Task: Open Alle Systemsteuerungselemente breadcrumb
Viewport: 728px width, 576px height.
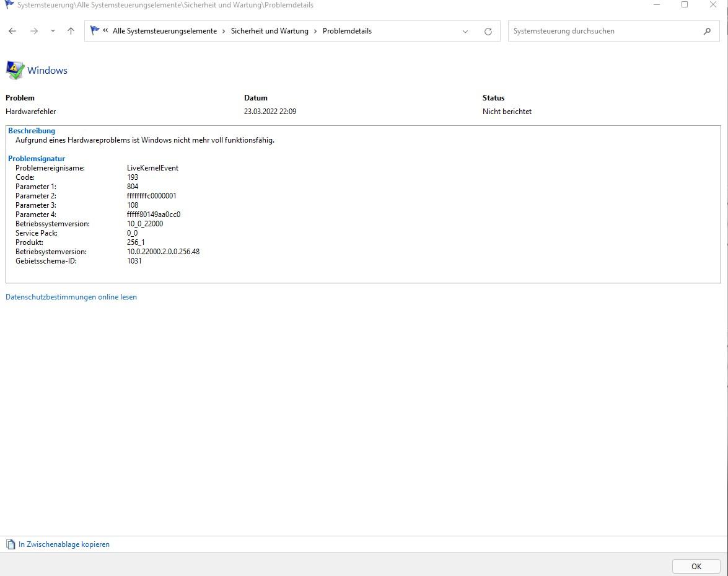Action: tap(164, 31)
